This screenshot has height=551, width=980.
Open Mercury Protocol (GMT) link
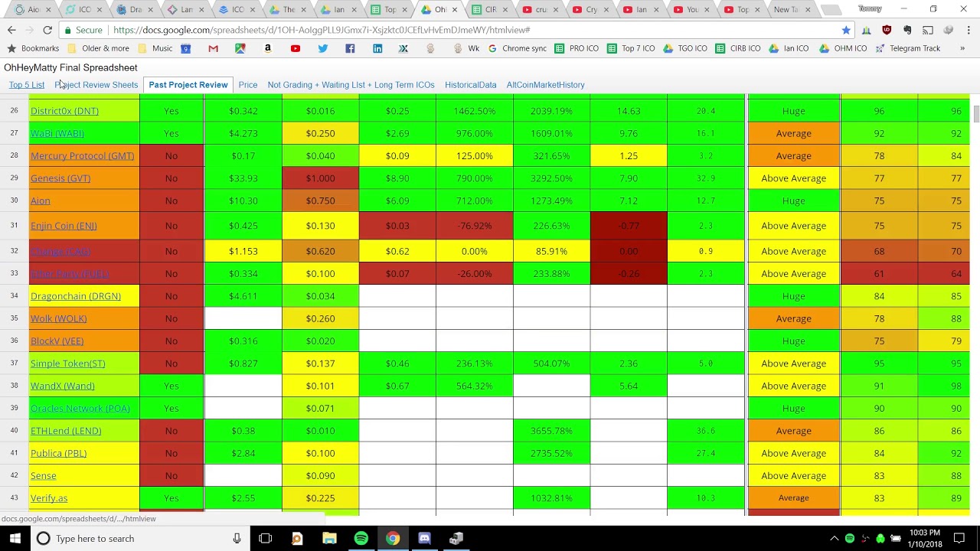[82, 156]
